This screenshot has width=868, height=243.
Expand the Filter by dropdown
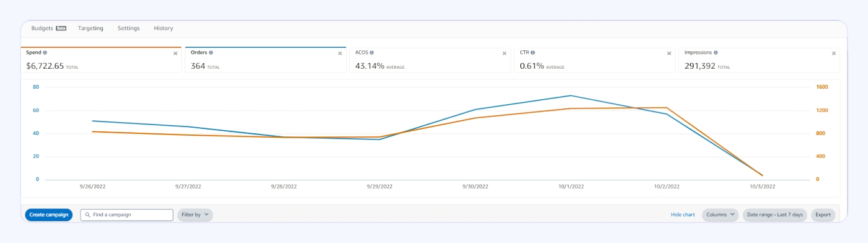coord(195,214)
